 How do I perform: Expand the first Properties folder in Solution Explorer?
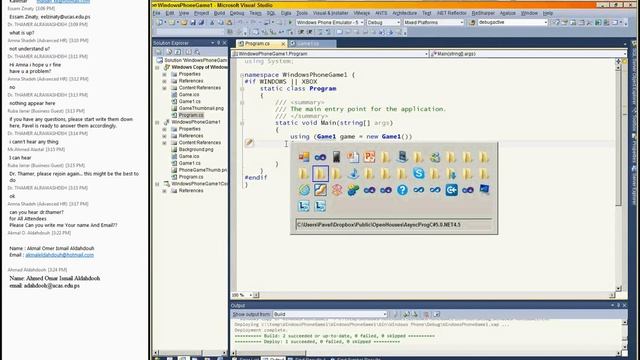tap(164, 74)
